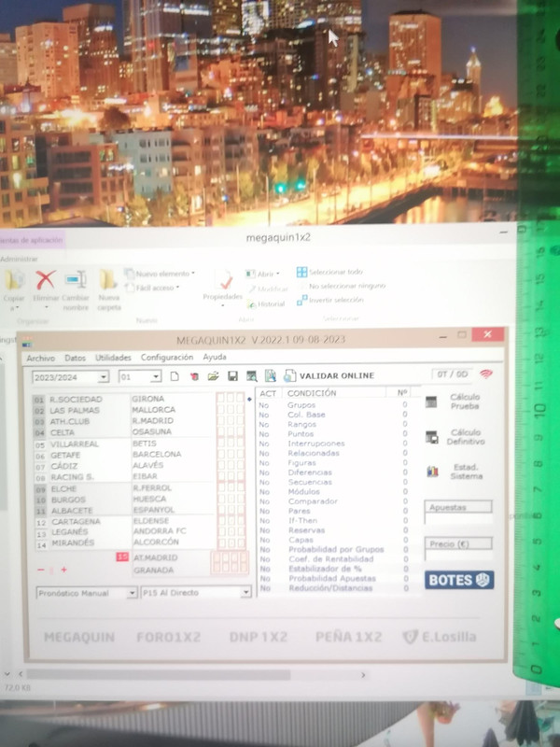The width and height of the screenshot is (560, 747).
Task: Click the Seleccionar todo icon in Explorer
Action: [x=301, y=272]
